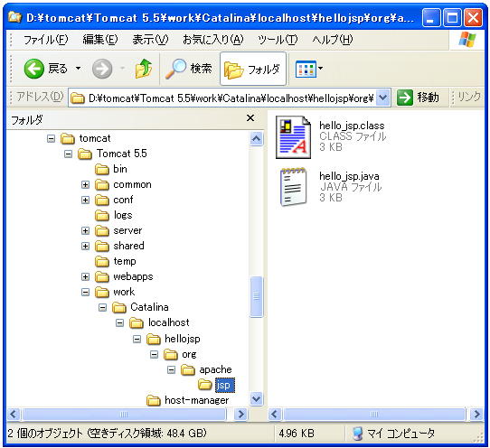Open the ツール(T) menu

(x=278, y=40)
